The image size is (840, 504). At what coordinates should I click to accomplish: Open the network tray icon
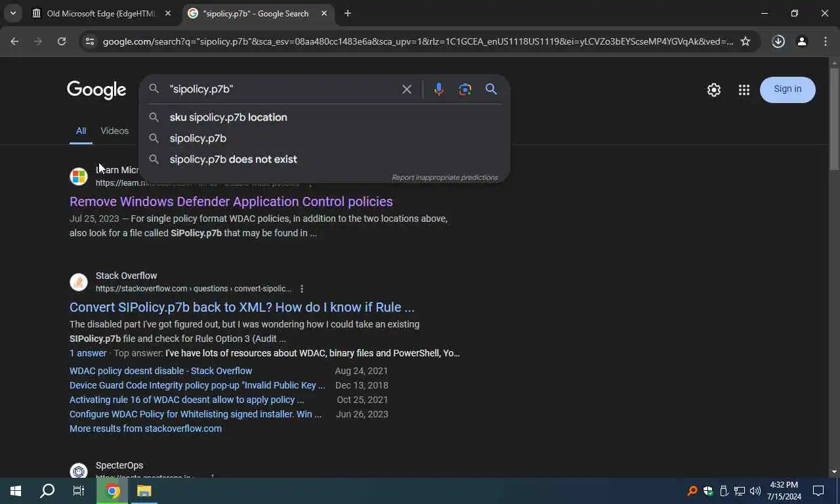pos(740,491)
